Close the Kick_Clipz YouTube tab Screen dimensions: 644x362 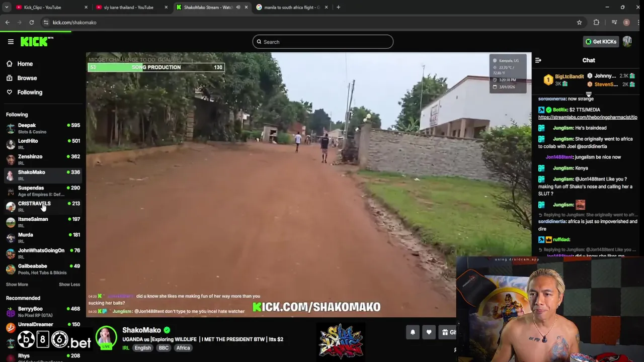coord(86,7)
